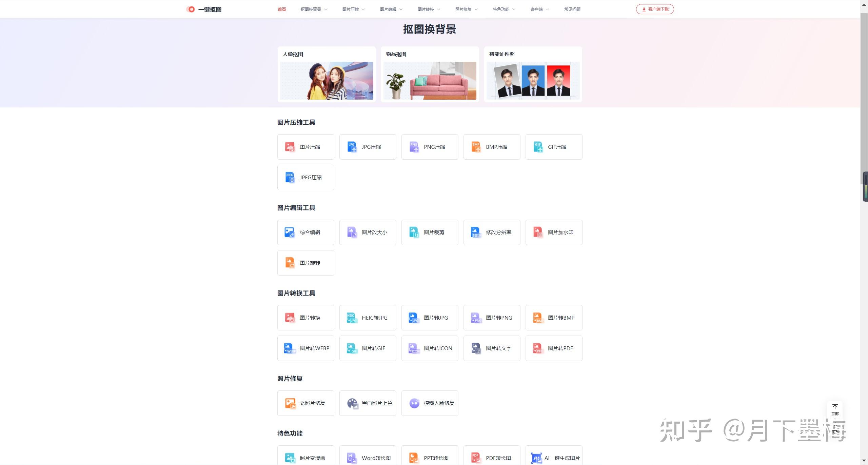The width and height of the screenshot is (868, 465).
Task: Open the 客户端 nav dropdown
Action: (539, 9)
